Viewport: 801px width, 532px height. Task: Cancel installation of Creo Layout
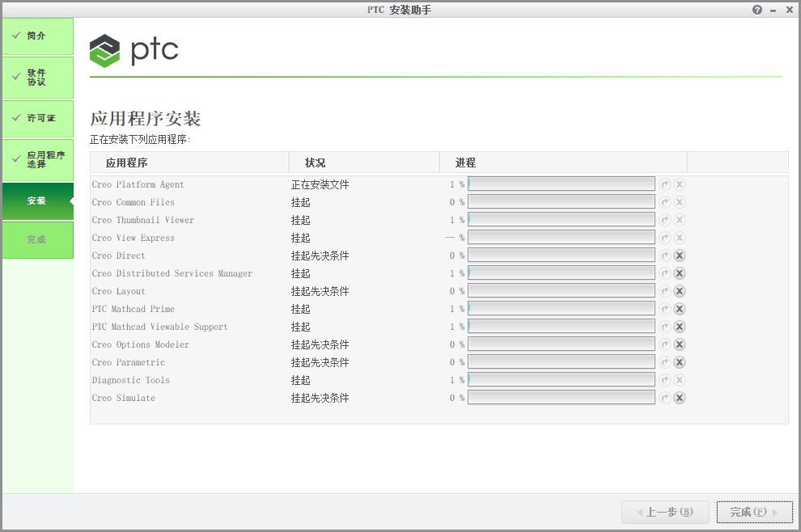[680, 291]
